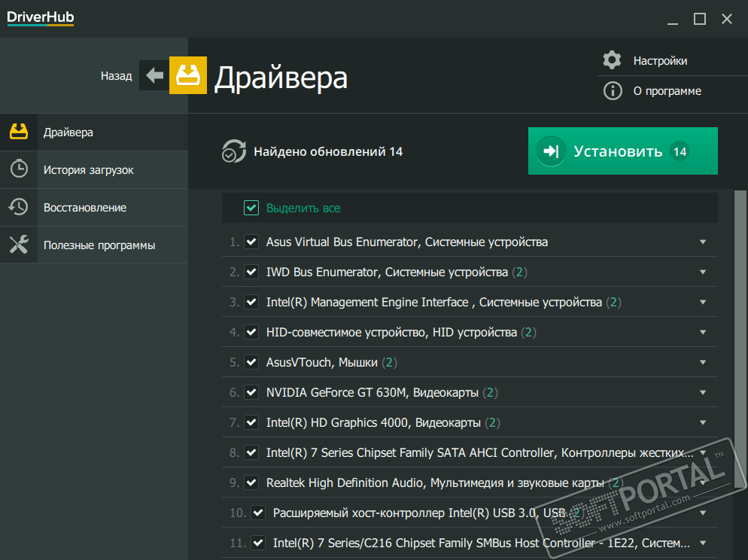Screen dimensions: 748x560
Task: Uncheck Intel HD Graphics 4000 checkbox
Action: (x=251, y=422)
